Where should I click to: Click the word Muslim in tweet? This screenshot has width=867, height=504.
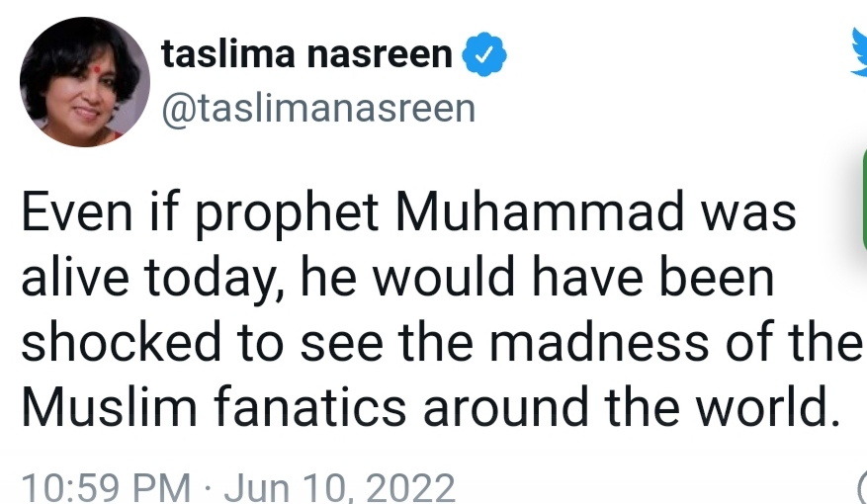click(x=109, y=407)
